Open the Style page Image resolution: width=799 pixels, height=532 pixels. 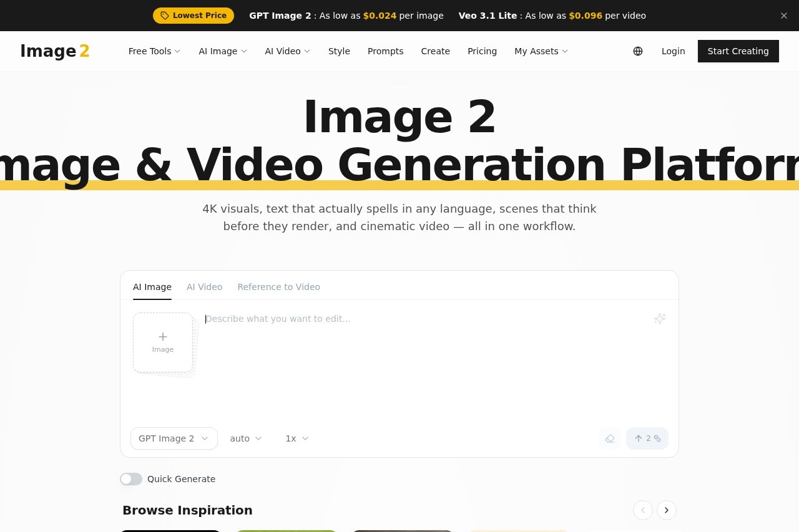click(x=339, y=51)
